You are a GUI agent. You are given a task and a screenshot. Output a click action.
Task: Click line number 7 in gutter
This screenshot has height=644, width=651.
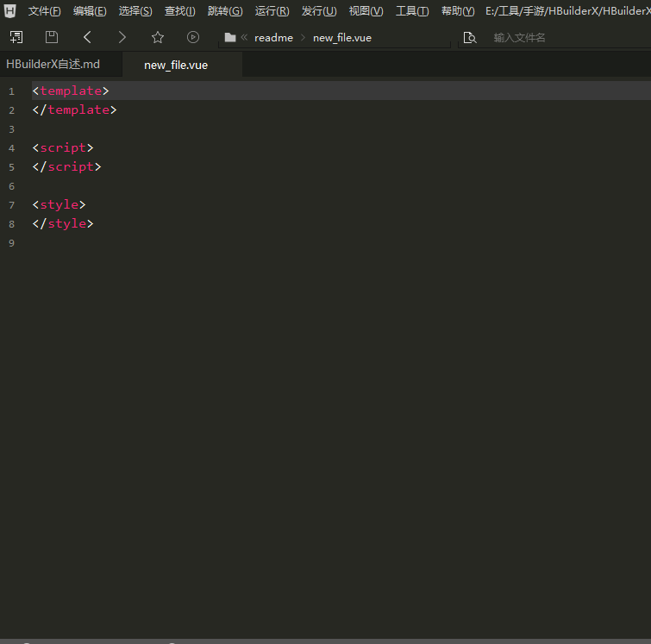(x=11, y=205)
